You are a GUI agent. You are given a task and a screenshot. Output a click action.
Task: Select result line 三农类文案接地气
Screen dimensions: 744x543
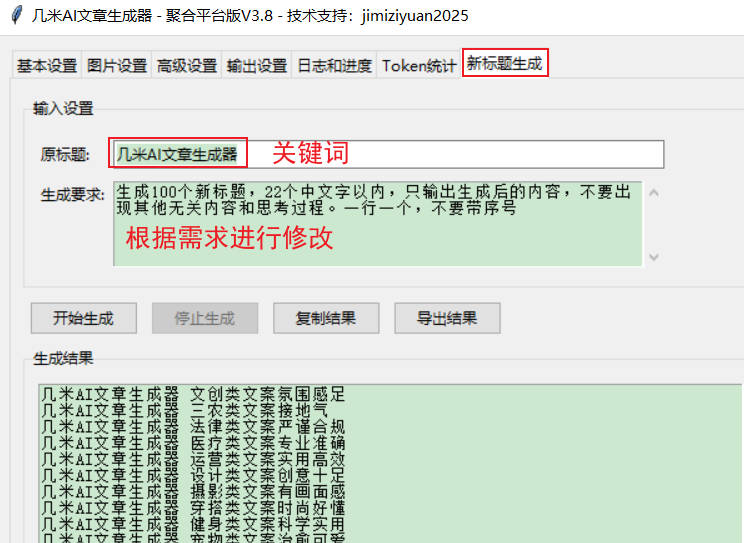click(185, 410)
